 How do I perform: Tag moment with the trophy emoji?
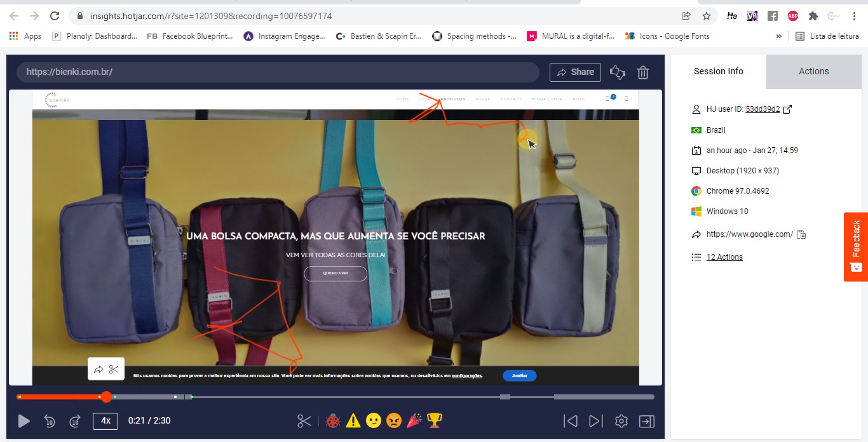pyautogui.click(x=435, y=420)
